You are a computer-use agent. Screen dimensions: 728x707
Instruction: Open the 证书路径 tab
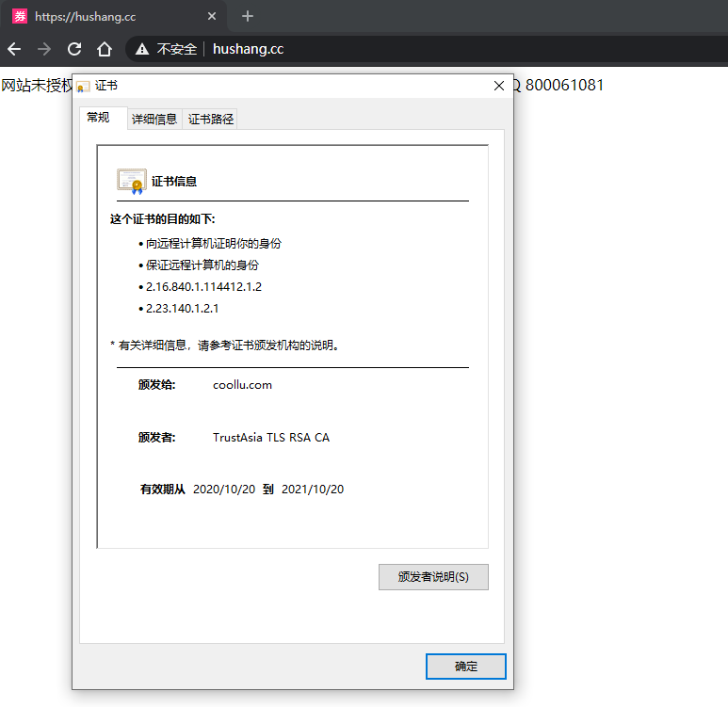click(x=210, y=120)
